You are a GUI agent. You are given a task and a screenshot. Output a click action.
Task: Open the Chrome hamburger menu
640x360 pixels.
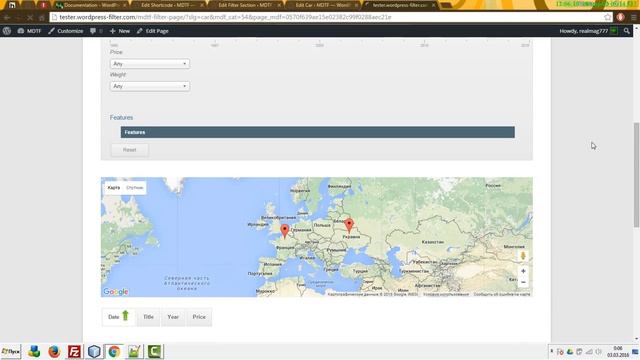[633, 17]
